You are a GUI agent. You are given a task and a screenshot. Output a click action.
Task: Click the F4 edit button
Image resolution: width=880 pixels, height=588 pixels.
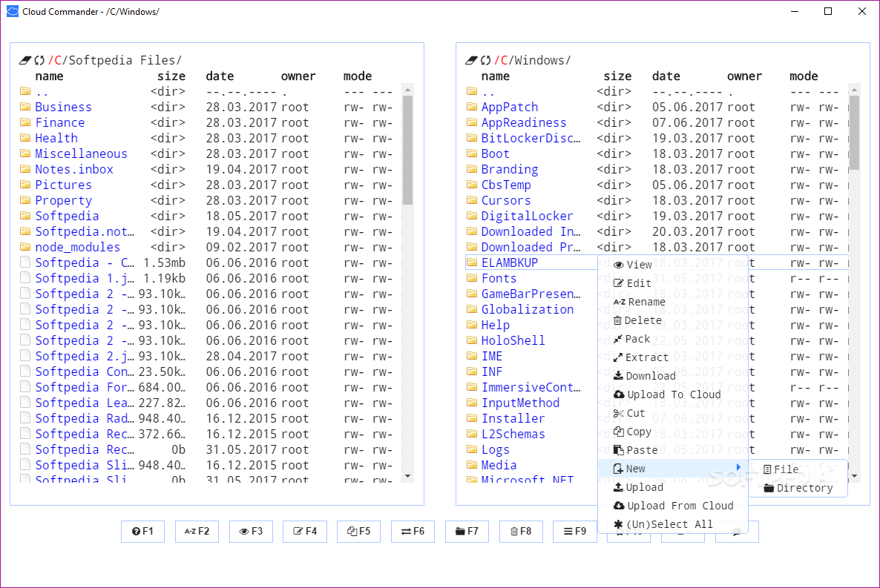305,532
